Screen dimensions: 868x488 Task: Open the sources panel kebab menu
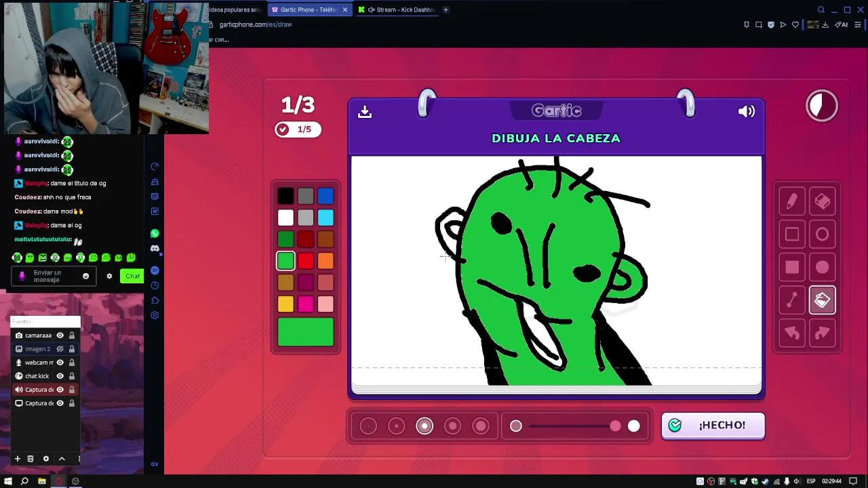79,459
